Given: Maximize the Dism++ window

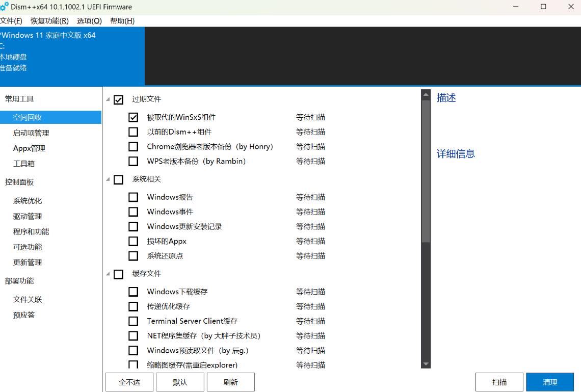Looking at the screenshot, I should coord(543,7).
